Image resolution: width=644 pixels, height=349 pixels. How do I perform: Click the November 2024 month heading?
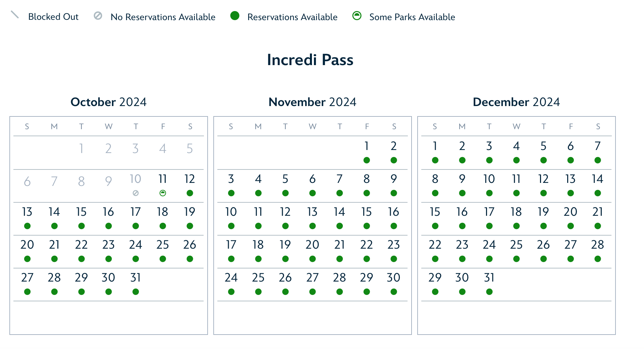pos(313,102)
